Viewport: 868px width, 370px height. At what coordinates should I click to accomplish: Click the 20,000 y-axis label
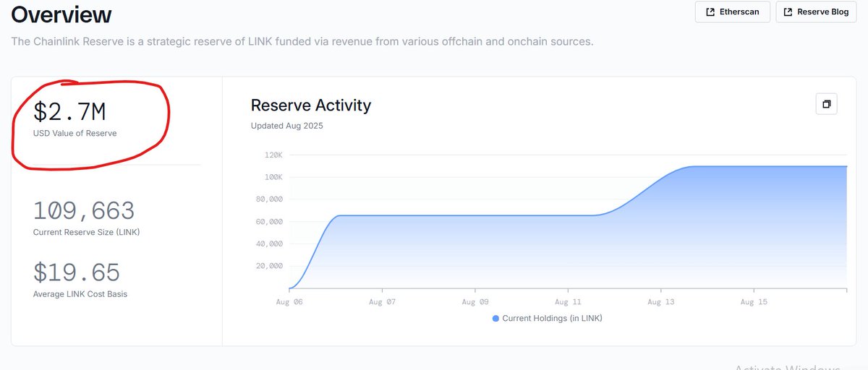point(269,266)
